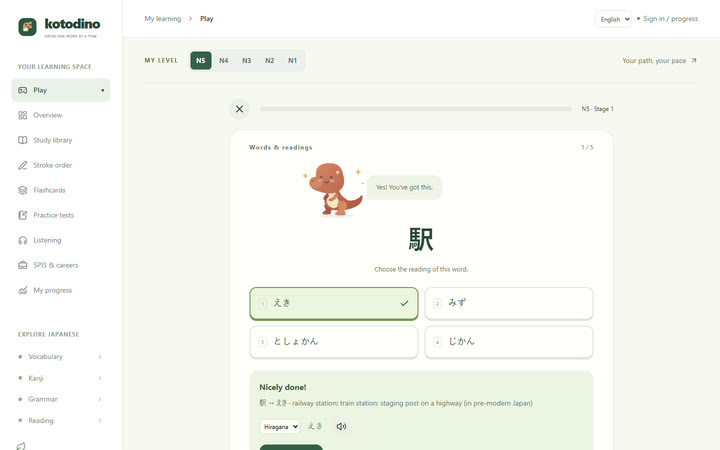This screenshot has width=720, height=450.
Task: Open Play in the sidebar menu
Action: point(61,90)
